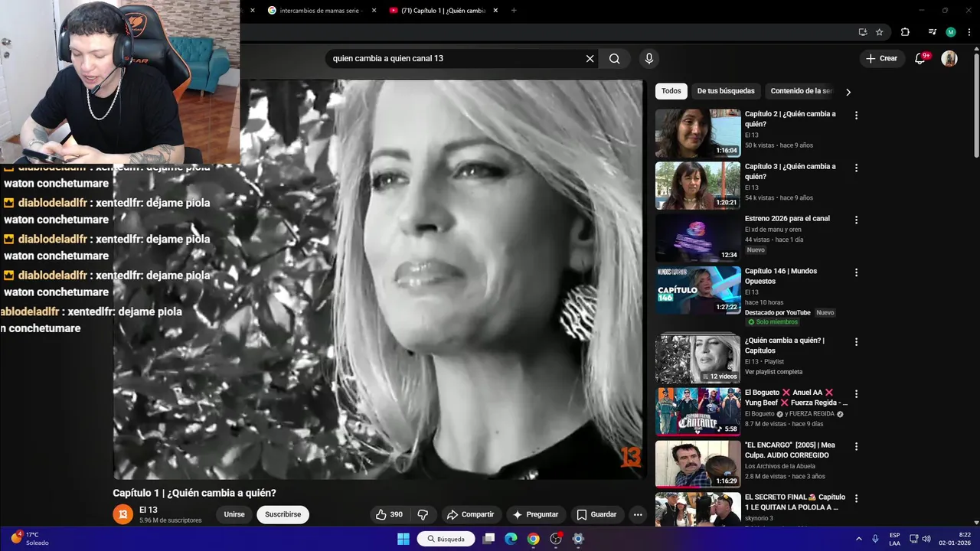
Task: Open taskbar settings gear app
Action: point(578,539)
